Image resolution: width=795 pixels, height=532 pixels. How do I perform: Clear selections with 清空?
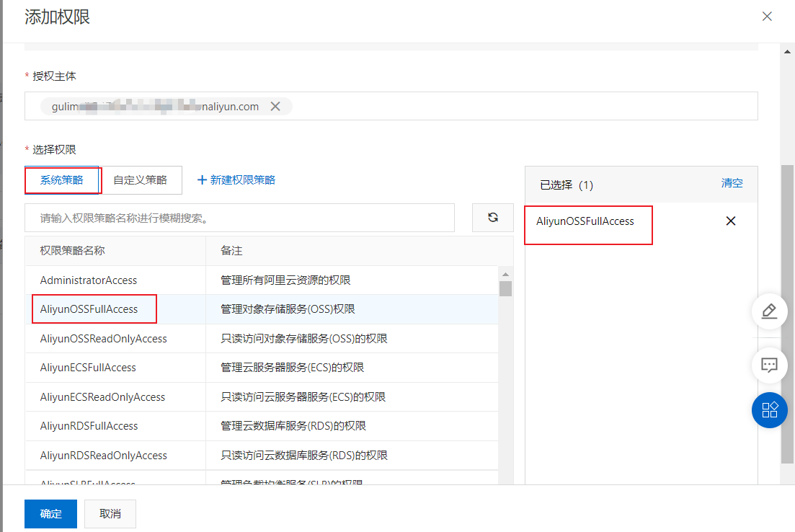point(732,183)
